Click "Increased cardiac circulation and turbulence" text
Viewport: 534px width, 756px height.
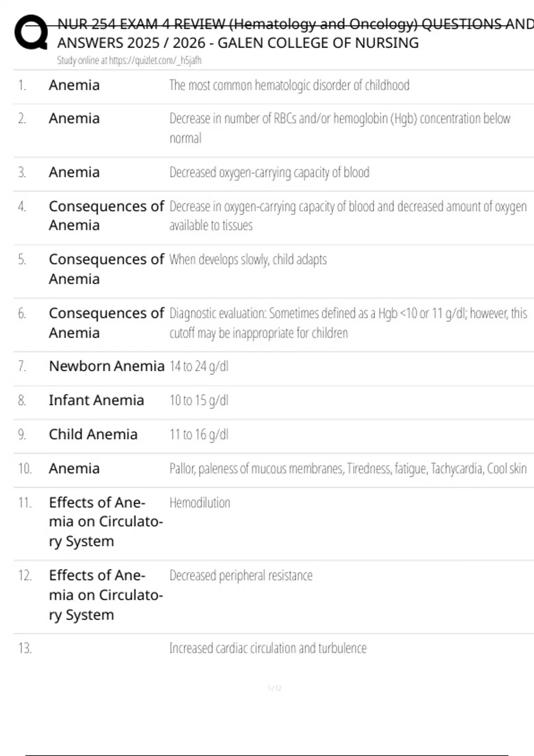point(268,648)
